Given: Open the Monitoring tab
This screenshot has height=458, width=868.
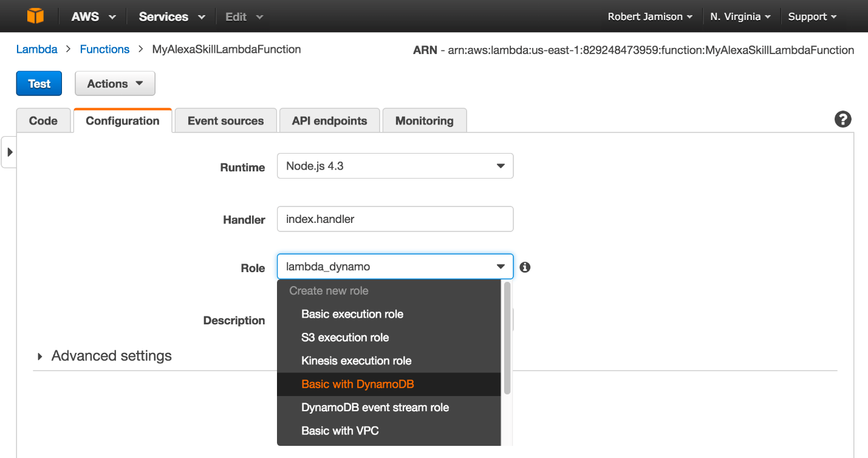Looking at the screenshot, I should (x=424, y=121).
